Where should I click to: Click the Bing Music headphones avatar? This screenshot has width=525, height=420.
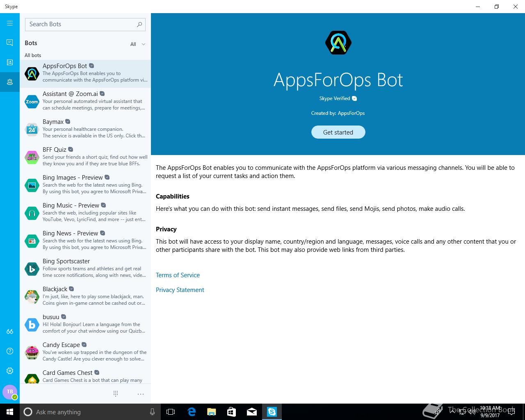coord(32,213)
